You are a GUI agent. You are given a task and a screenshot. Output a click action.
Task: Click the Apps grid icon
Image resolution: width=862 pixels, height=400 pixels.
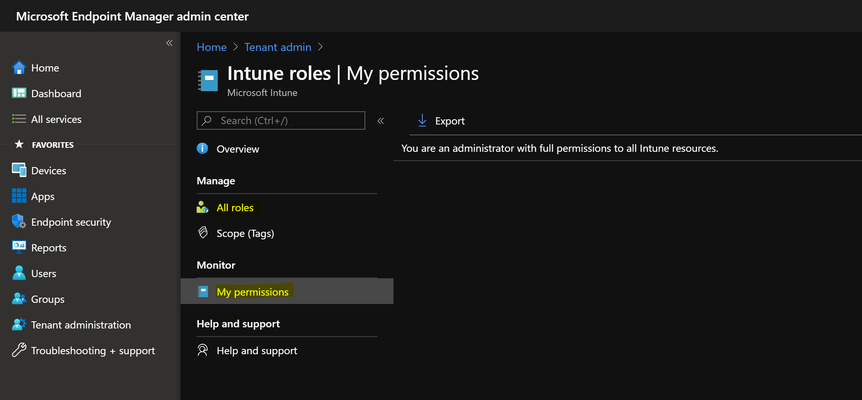pos(19,196)
